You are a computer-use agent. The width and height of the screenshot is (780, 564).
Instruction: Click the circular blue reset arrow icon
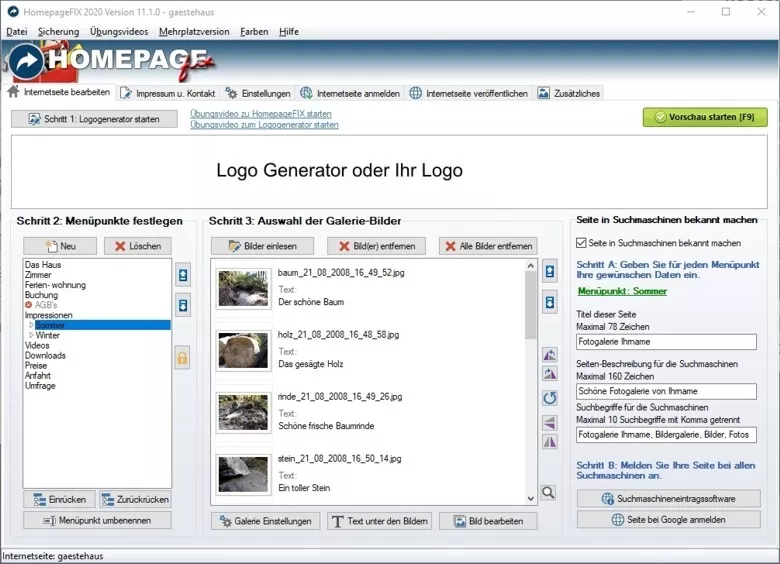point(550,398)
